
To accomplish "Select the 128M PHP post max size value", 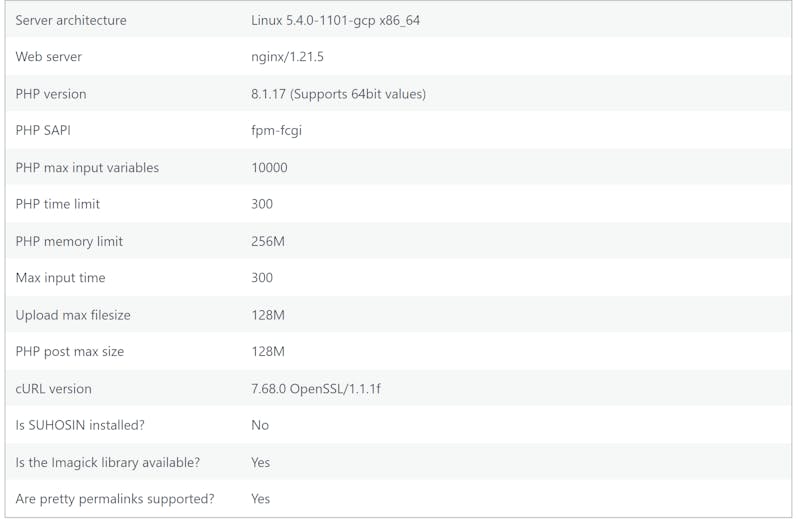I will click(268, 352).
